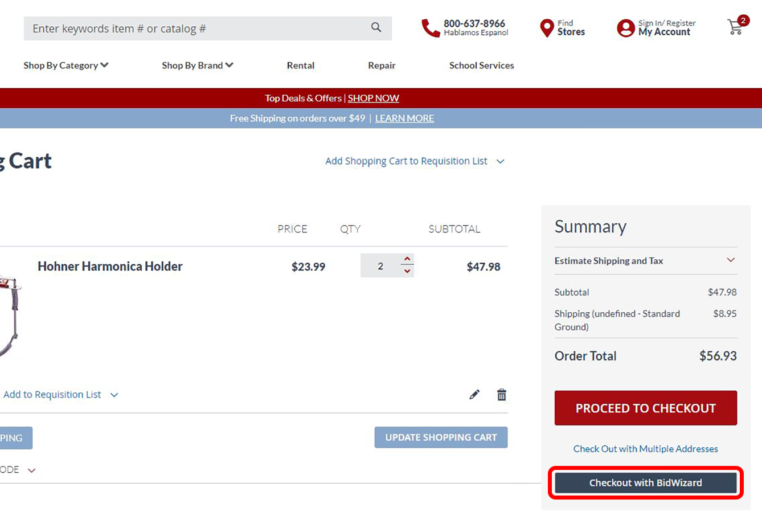Image resolution: width=762 pixels, height=532 pixels.
Task: Click the pencil edit icon for Harmonica Holder
Action: pos(474,395)
